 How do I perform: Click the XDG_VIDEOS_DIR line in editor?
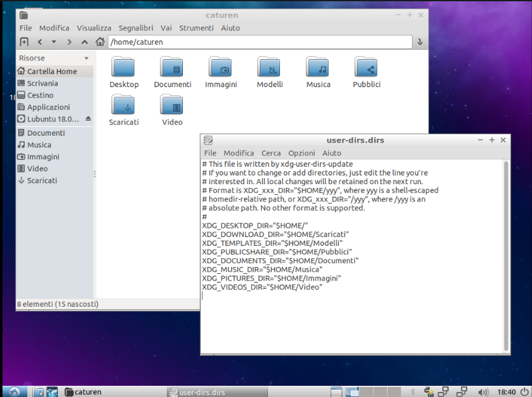coord(262,287)
